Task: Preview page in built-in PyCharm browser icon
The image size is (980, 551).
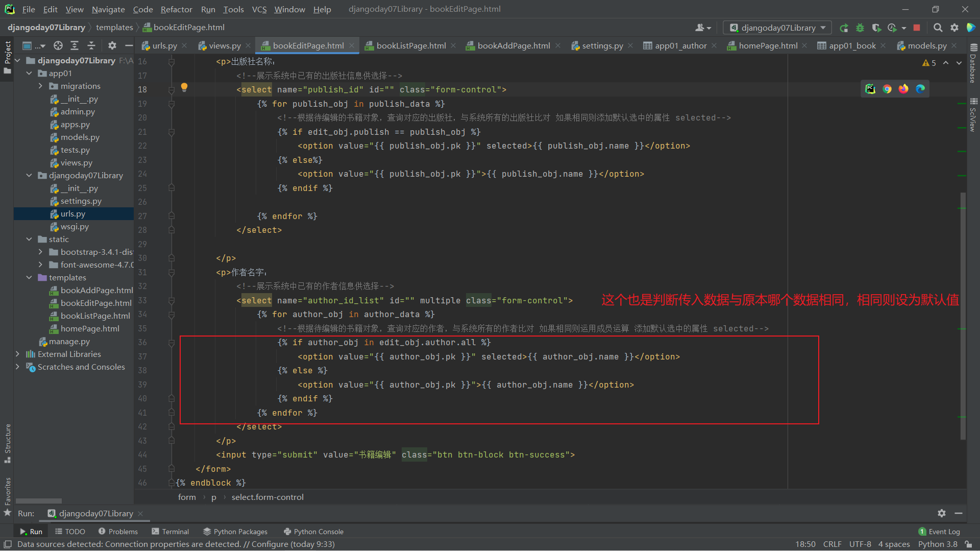Action: coord(870,89)
